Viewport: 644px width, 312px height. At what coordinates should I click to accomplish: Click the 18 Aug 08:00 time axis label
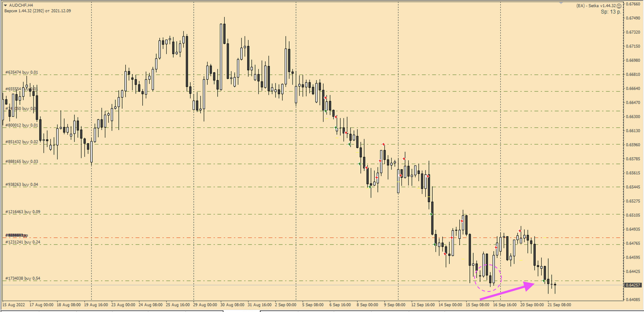pyautogui.click(x=69, y=304)
